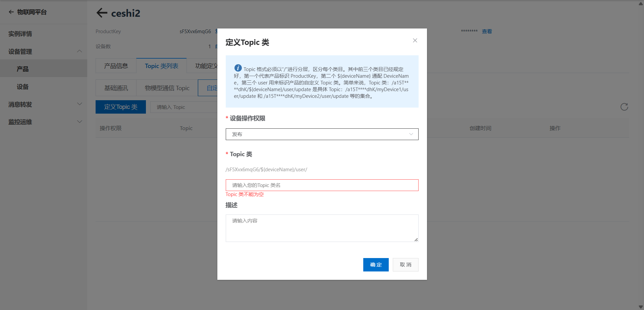Go back using arrow beside ceshi2
The image size is (644, 310).
point(102,13)
